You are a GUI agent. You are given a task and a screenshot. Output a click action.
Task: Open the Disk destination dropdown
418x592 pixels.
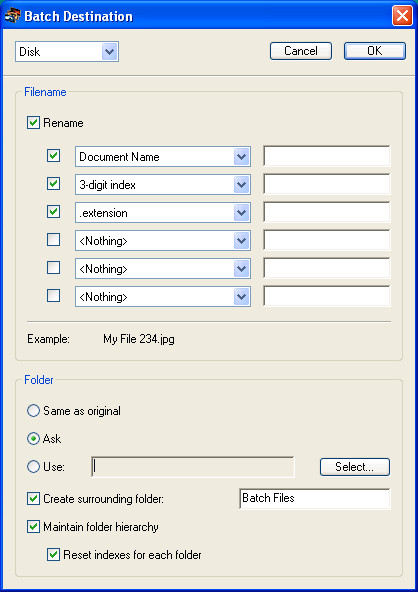67,51
